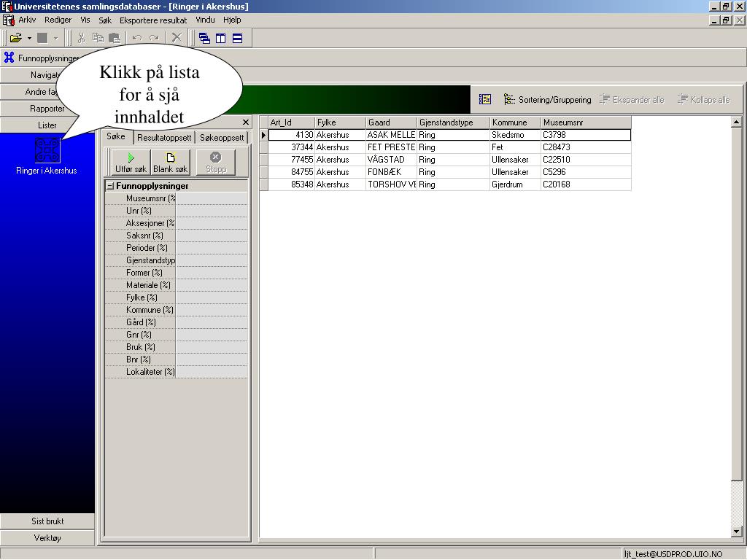Select the row selector for Art_Id 4130
This screenshot has height=560, width=747.
(263, 135)
